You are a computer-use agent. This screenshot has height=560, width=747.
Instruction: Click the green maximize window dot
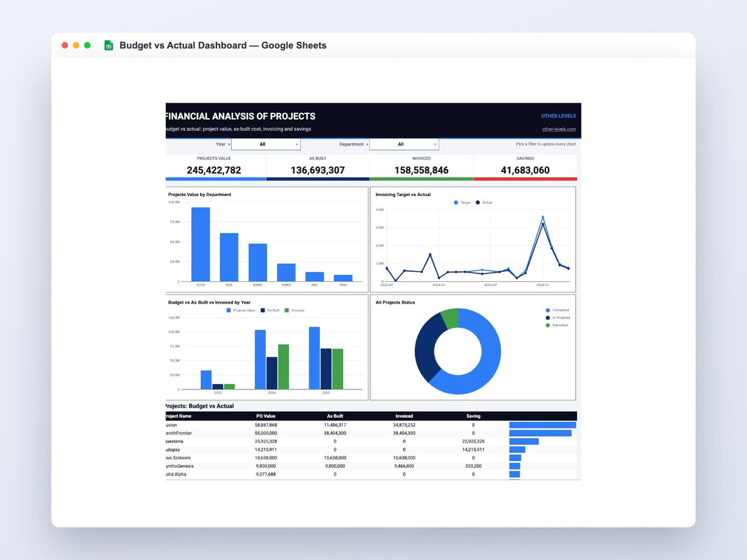87,45
